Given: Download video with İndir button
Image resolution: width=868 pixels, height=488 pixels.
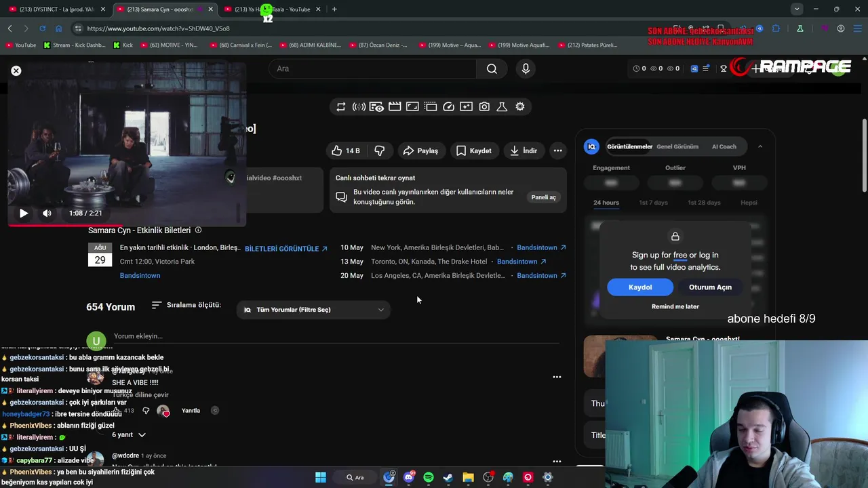Looking at the screenshot, I should tap(524, 150).
